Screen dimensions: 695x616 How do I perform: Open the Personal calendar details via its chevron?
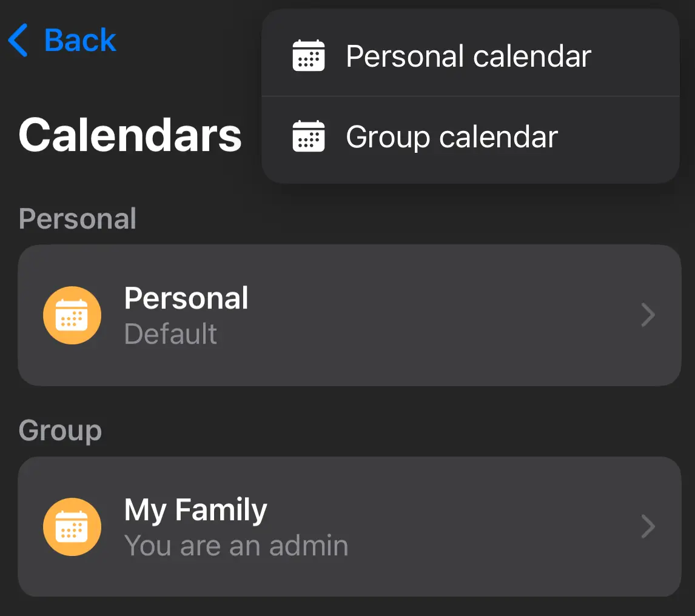tap(648, 315)
